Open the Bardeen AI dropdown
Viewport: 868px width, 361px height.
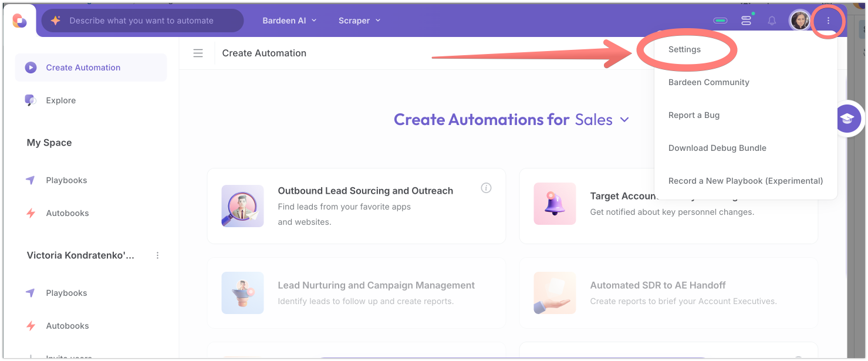[289, 21]
